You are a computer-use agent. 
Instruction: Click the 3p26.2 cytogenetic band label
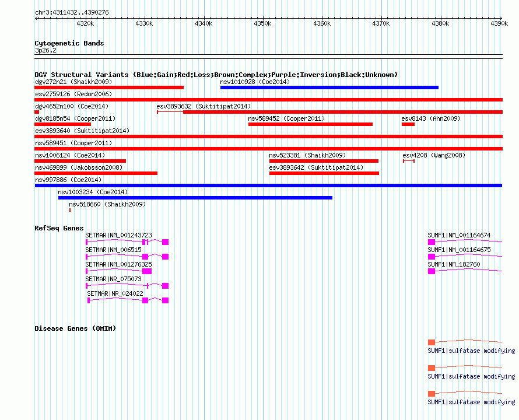45,50
